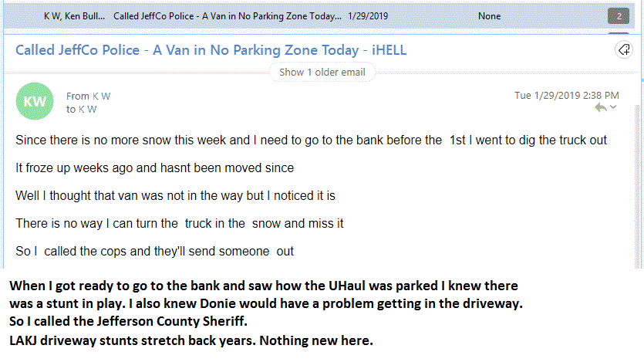644x362 pixels.
Task: Click the reply arrow icon
Action: (601, 108)
